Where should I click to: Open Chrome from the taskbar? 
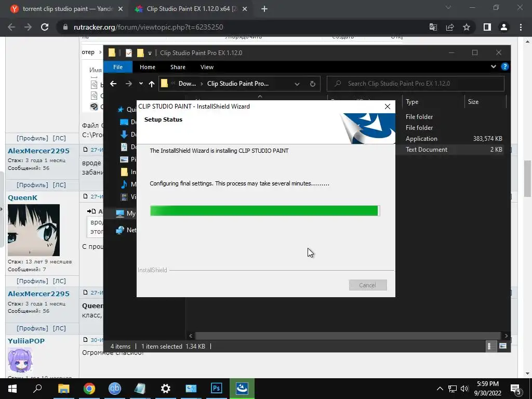click(x=89, y=389)
